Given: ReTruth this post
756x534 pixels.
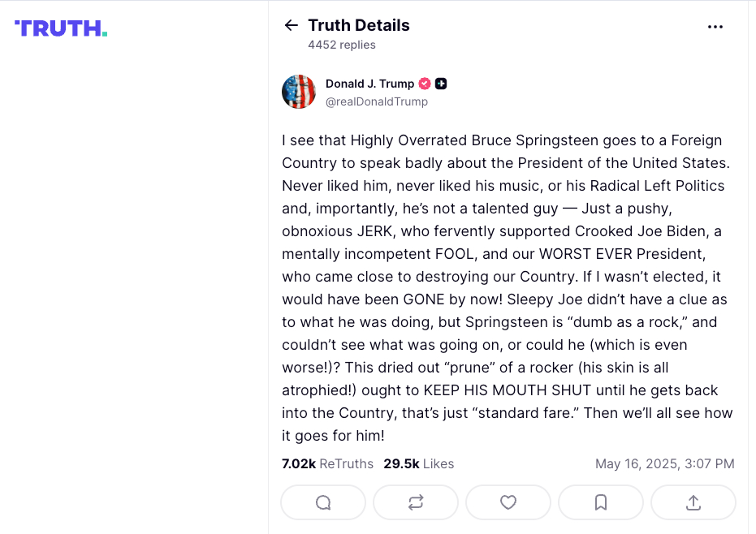Looking at the screenshot, I should 416,502.
